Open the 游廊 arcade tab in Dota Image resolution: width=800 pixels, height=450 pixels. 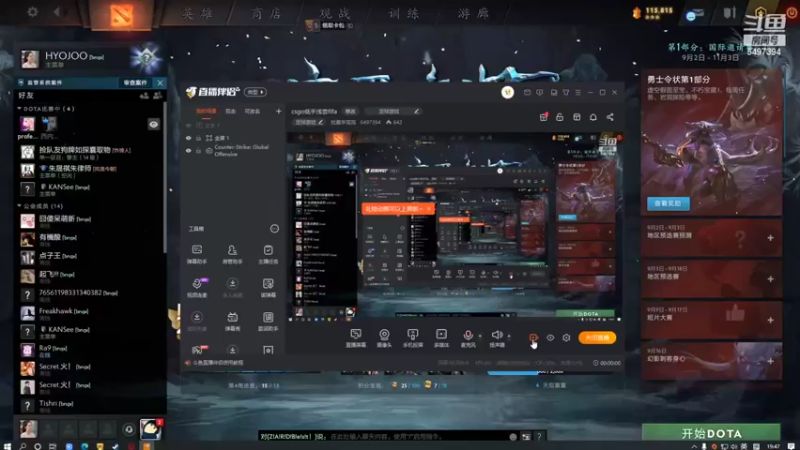pos(473,13)
